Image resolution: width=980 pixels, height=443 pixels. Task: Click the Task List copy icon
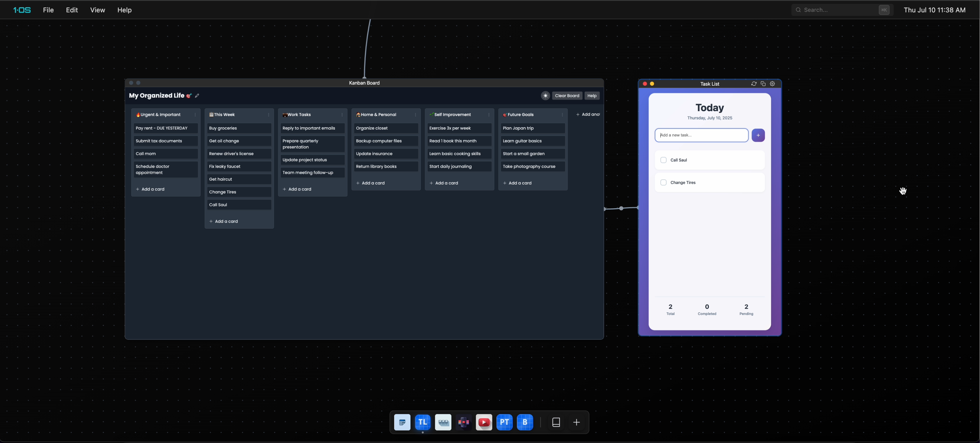(x=763, y=84)
